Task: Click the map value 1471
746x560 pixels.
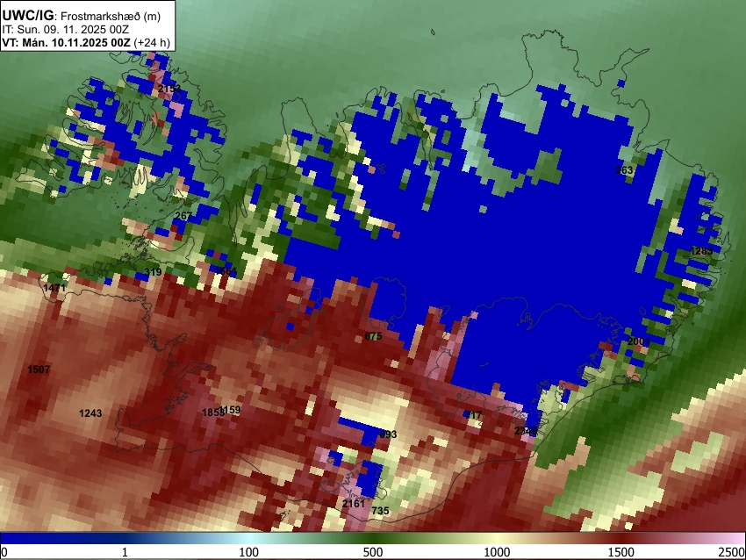Action: click(x=54, y=288)
